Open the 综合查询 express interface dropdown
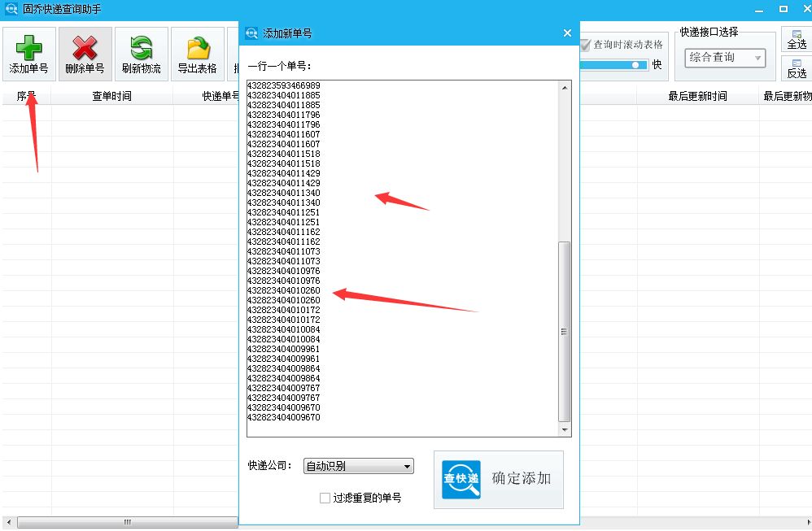Viewport: 812px width, 531px height. click(724, 58)
